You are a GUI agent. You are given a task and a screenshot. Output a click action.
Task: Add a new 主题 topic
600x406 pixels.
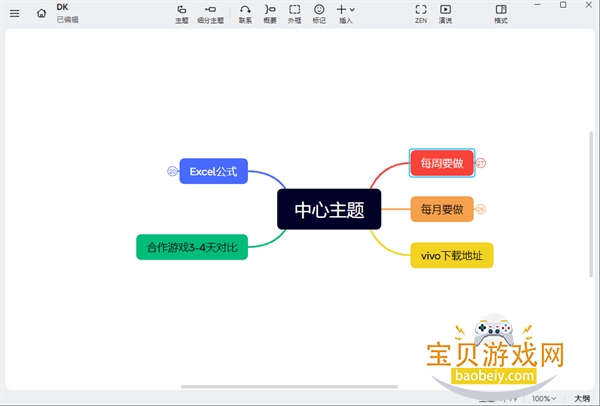[x=182, y=14]
